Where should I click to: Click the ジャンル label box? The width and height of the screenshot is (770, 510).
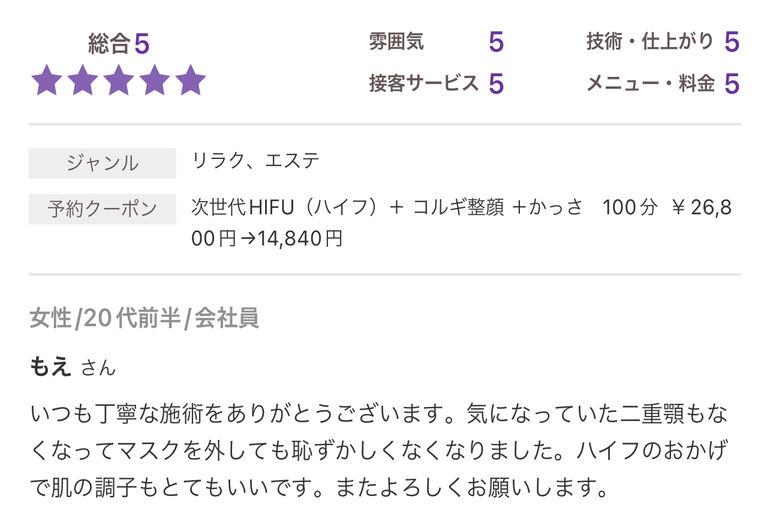[x=102, y=163]
